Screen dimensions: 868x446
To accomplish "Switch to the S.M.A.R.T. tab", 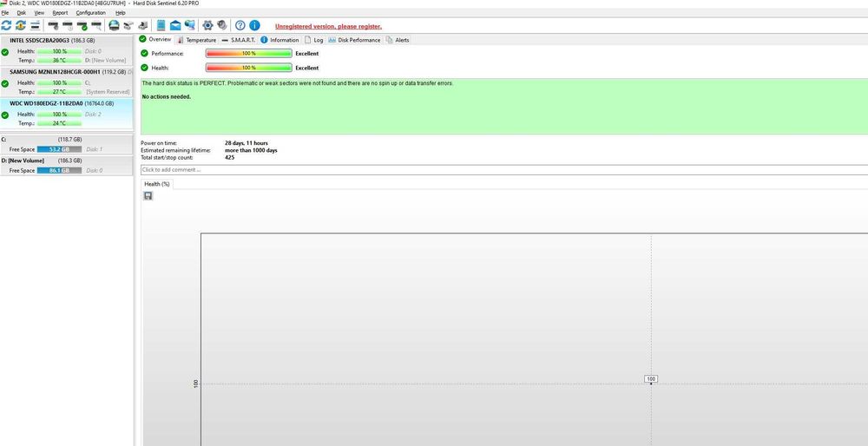I will pyautogui.click(x=239, y=40).
